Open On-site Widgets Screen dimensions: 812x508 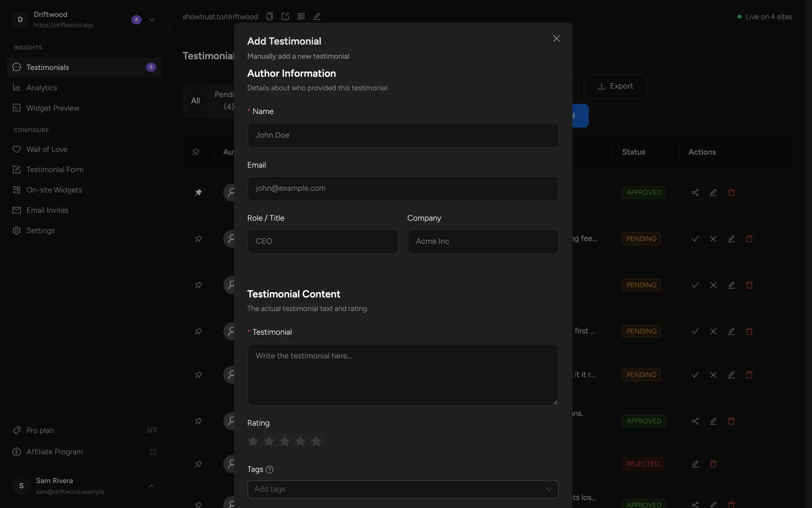click(x=84, y=190)
